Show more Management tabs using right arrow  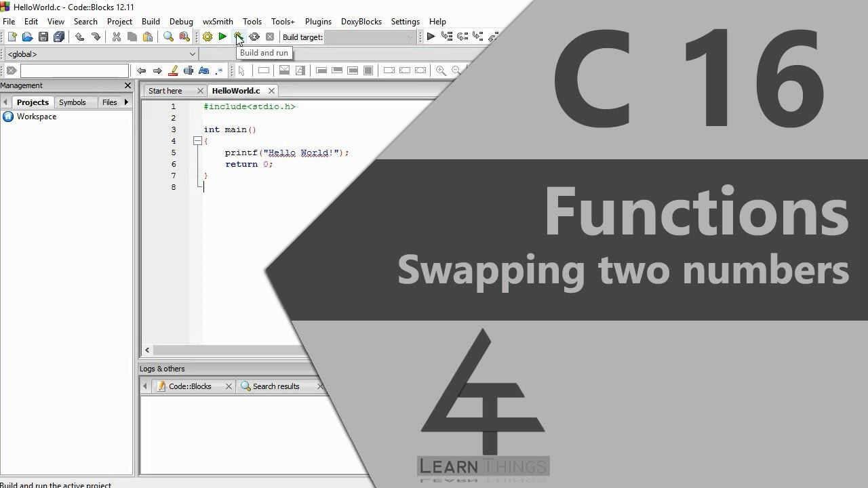(x=126, y=102)
